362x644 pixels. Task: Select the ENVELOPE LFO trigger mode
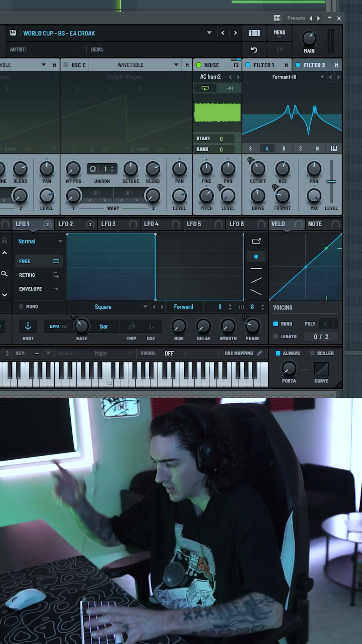[39, 289]
